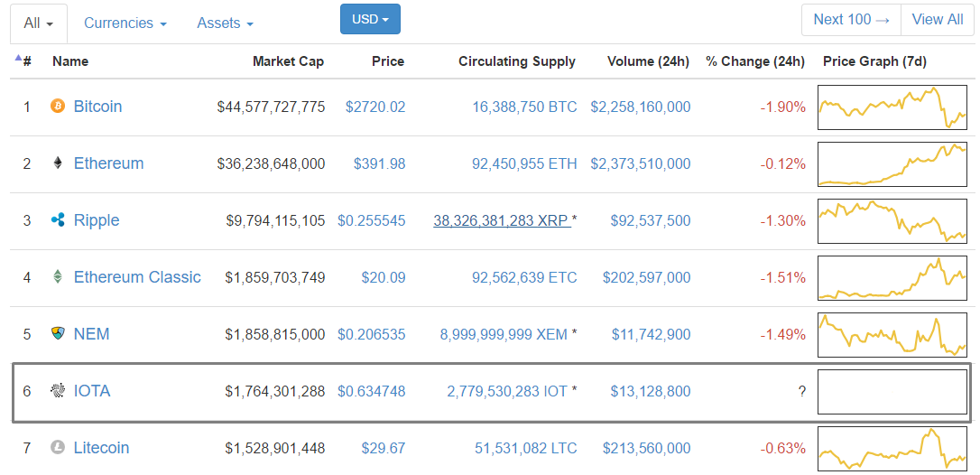Click IOTA market cap $1,764,301,288

[x=275, y=392]
